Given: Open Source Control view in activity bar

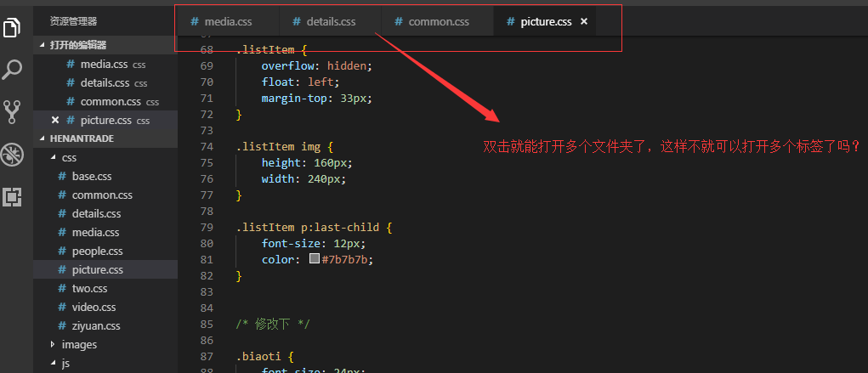Looking at the screenshot, I should [x=12, y=112].
